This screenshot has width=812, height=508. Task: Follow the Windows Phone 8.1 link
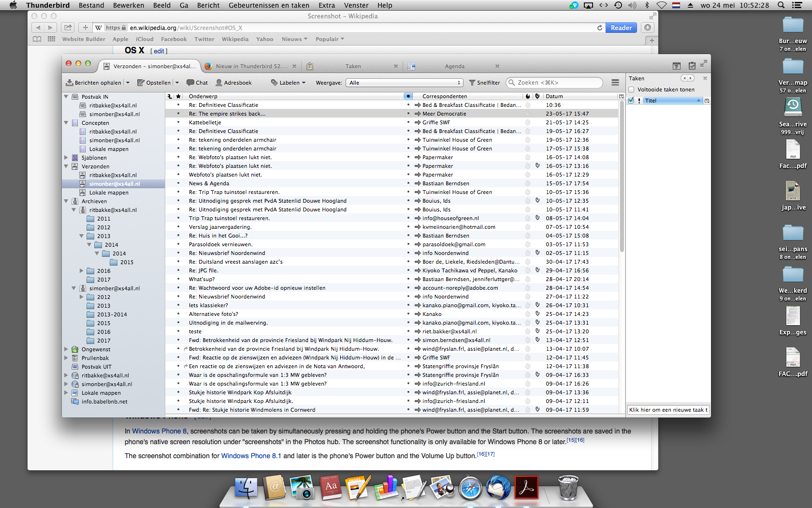[251, 456]
